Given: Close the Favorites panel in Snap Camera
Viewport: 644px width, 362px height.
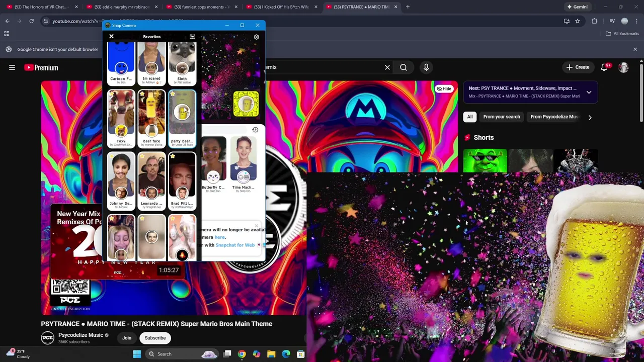Looking at the screenshot, I should 111,36.
